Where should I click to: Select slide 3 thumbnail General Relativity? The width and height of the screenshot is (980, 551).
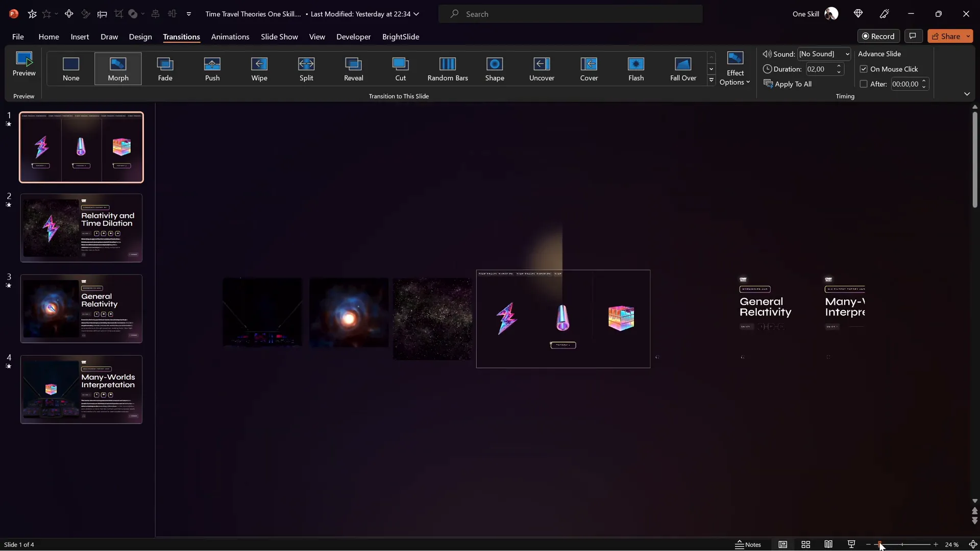[x=81, y=308]
